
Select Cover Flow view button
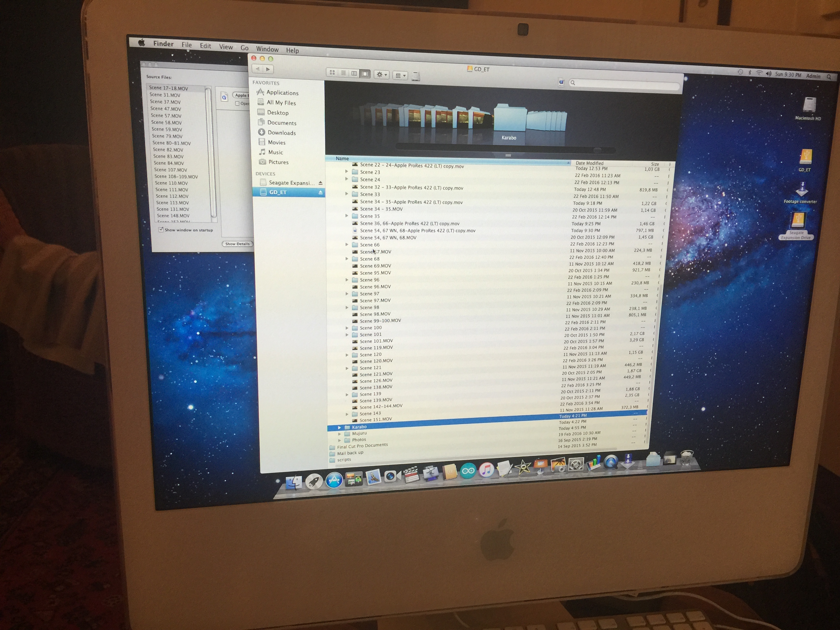(x=365, y=74)
